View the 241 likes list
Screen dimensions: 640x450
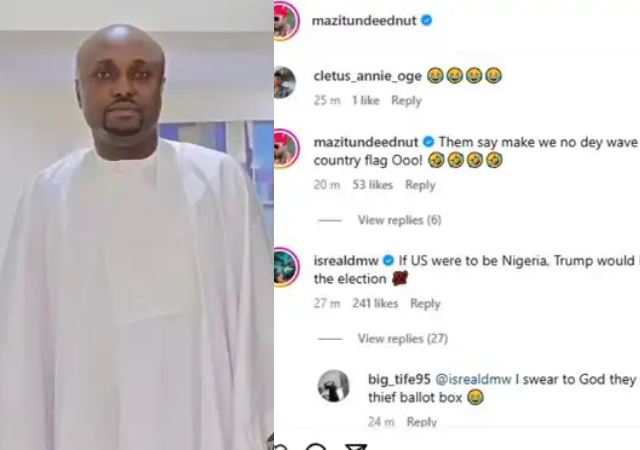[375, 303]
